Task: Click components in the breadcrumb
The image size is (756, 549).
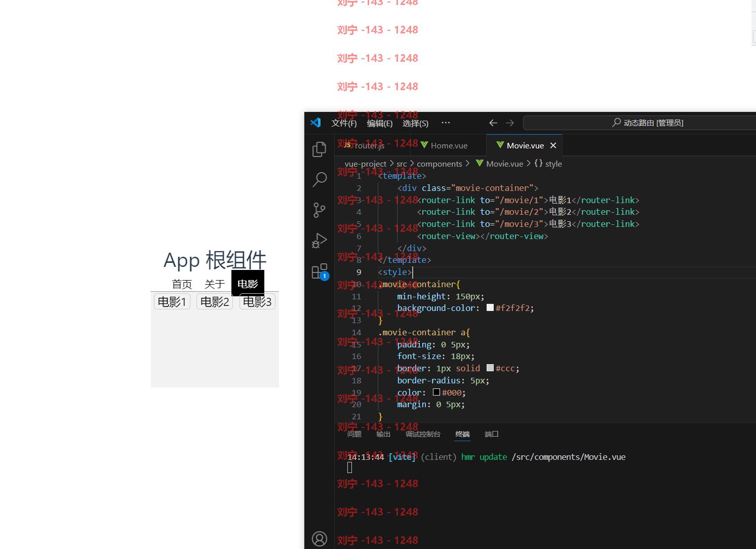Action: click(440, 164)
